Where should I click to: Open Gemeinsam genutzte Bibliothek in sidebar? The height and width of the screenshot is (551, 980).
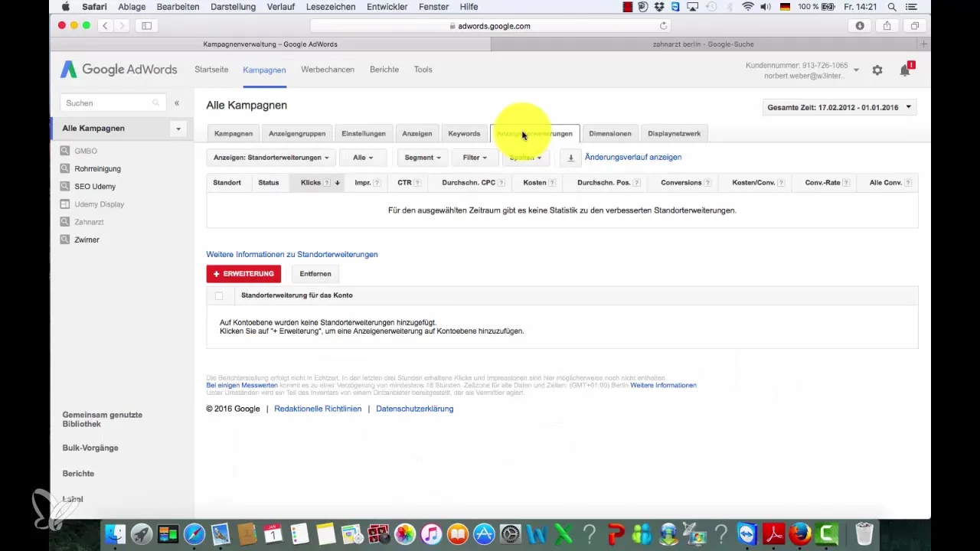[103, 419]
